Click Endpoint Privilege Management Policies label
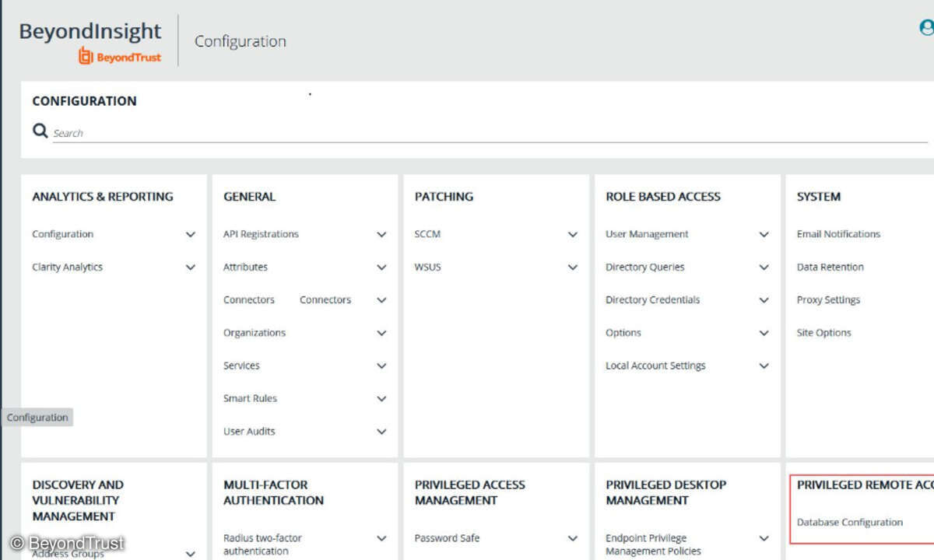 pyautogui.click(x=653, y=544)
